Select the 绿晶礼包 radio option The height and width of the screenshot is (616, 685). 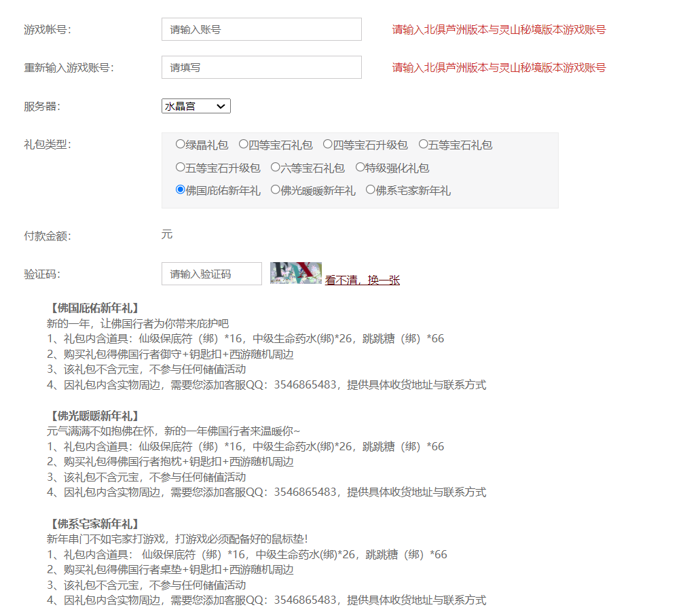click(x=181, y=144)
